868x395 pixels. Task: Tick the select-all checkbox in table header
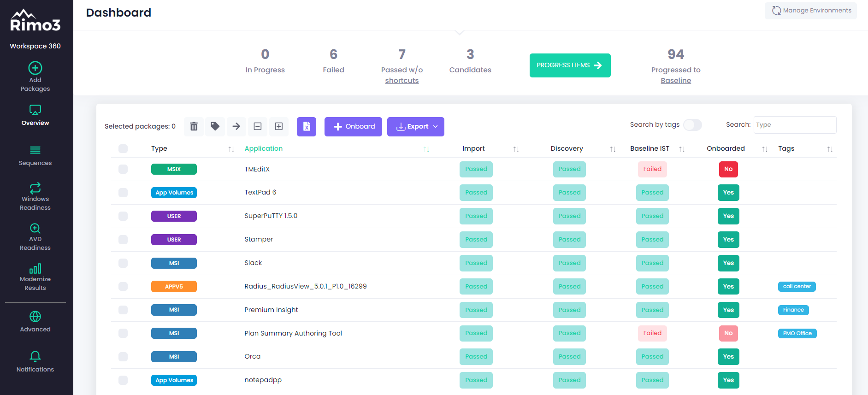coord(123,148)
